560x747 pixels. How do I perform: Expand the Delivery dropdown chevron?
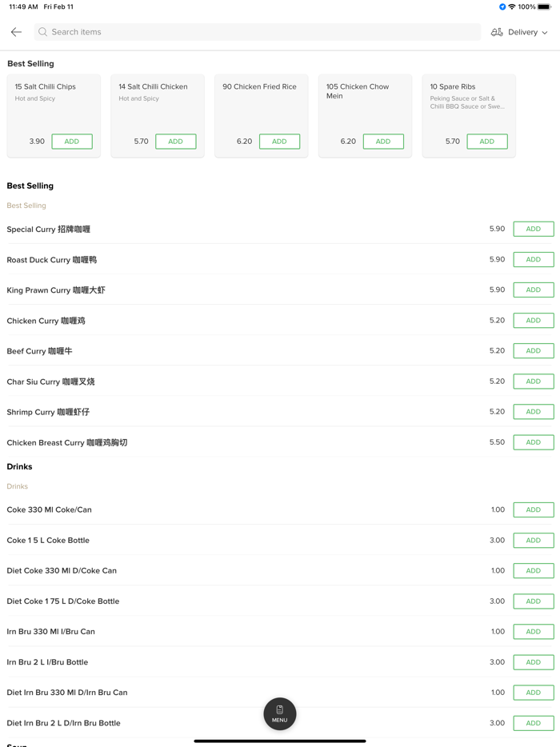[x=545, y=33]
